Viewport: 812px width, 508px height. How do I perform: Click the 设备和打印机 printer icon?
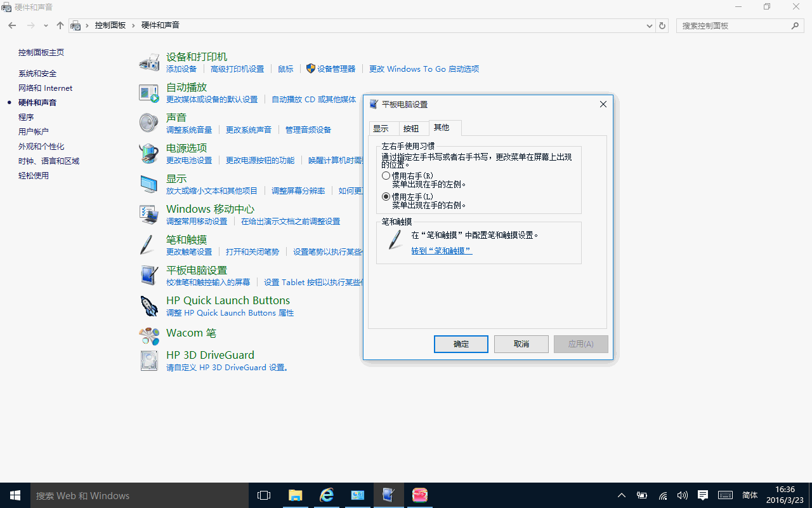(149, 63)
